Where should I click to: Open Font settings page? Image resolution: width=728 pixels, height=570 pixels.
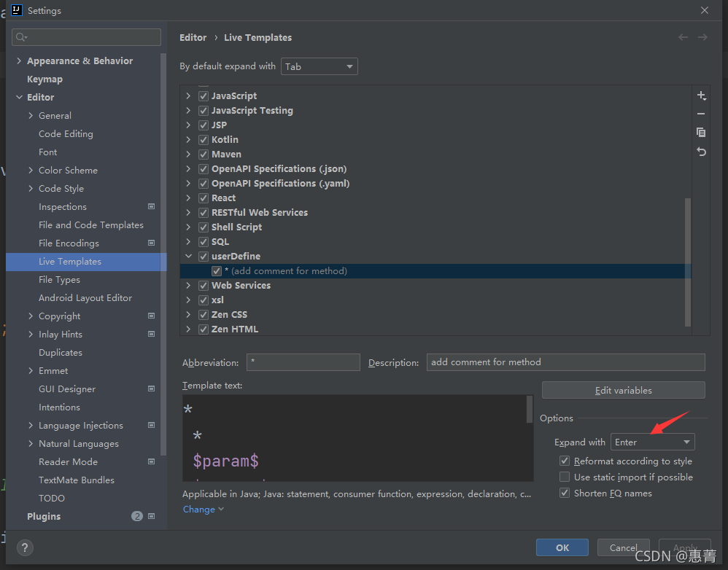point(48,152)
